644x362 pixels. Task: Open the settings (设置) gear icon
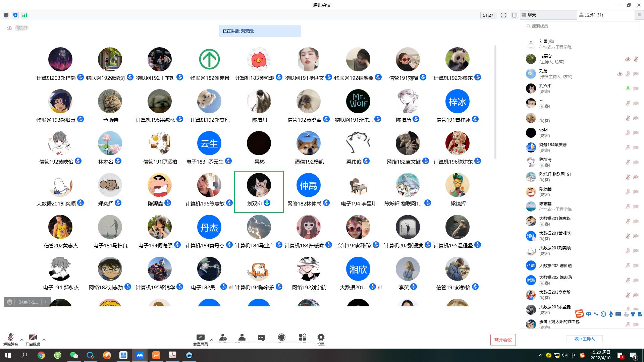pos(321,337)
